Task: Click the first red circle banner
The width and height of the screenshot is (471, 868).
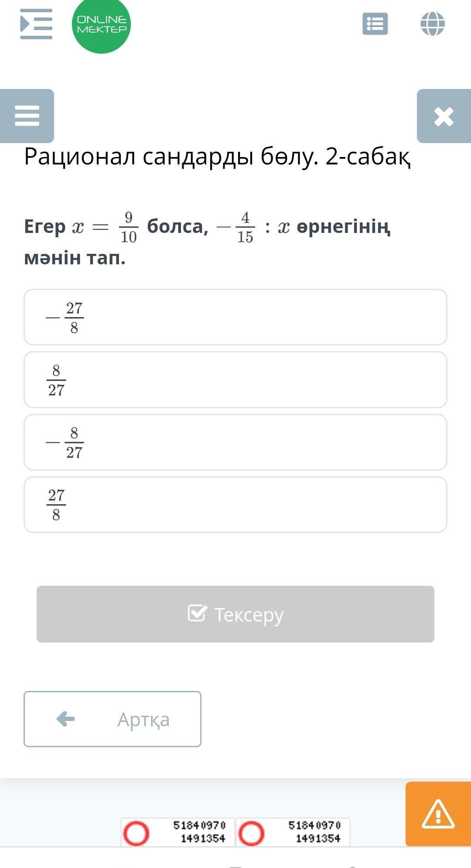Action: point(136,833)
